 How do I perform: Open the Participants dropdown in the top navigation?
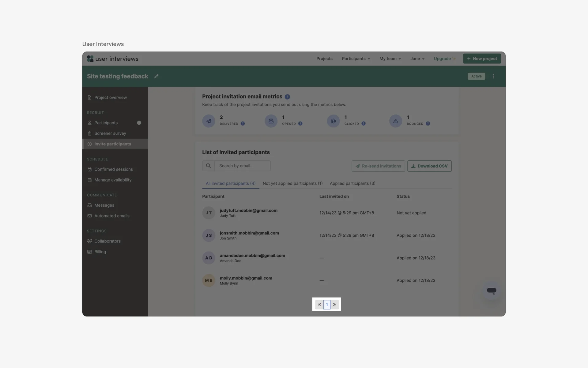pyautogui.click(x=356, y=59)
